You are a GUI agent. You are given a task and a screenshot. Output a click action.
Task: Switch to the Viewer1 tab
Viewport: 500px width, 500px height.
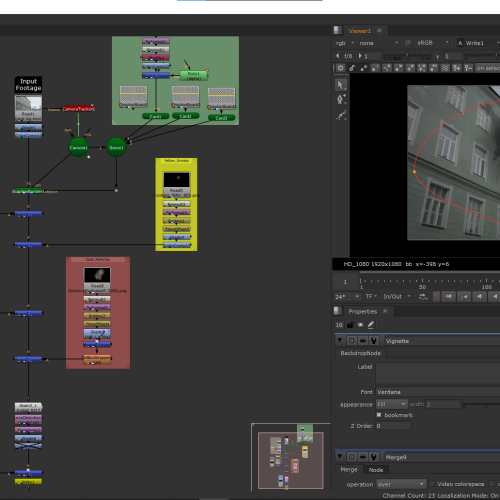click(x=359, y=31)
